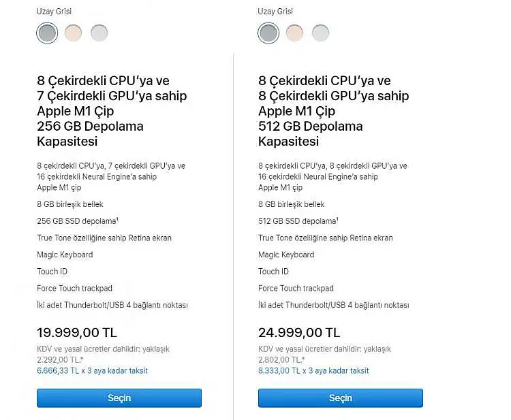
Task: Select Space Gray swatch for 512 GB model
Action: coord(268,33)
